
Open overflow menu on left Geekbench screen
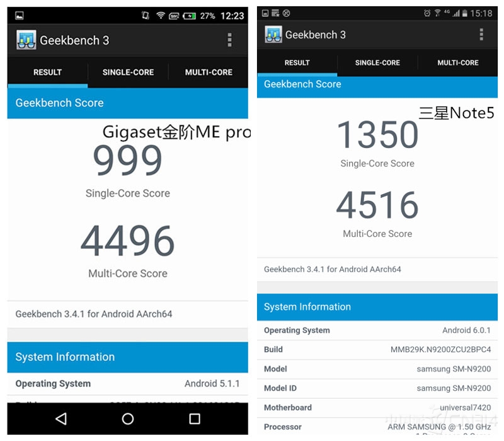tap(229, 40)
